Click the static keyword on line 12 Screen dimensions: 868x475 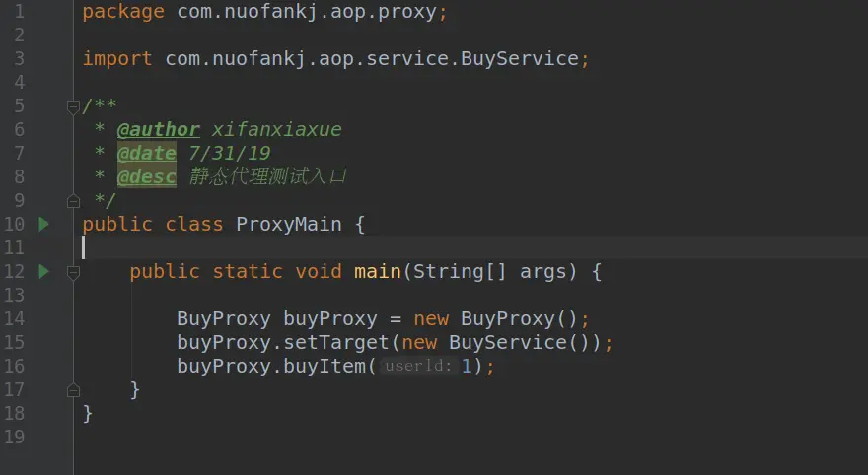point(248,272)
